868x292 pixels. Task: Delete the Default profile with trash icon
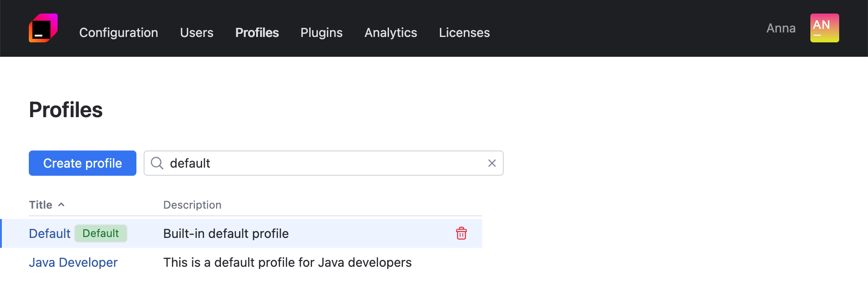461,233
